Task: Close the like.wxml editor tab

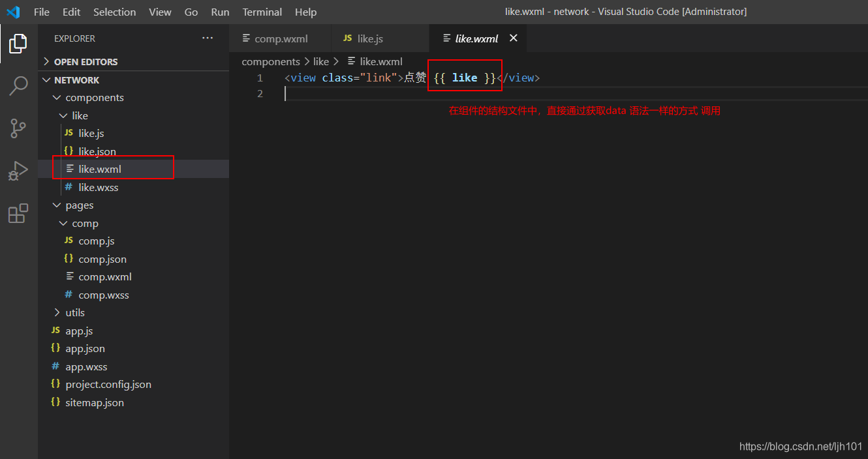Action: click(513, 38)
